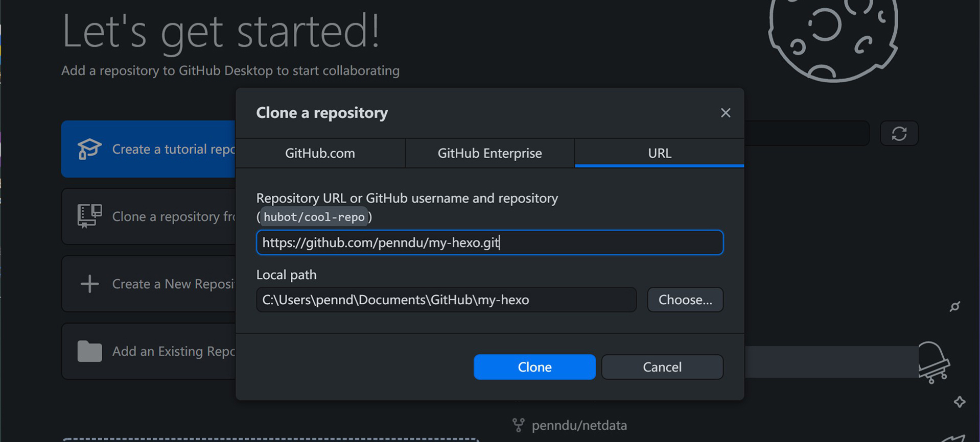Select Create a New Repository option
This screenshot has height=442, width=980.
pos(149,284)
